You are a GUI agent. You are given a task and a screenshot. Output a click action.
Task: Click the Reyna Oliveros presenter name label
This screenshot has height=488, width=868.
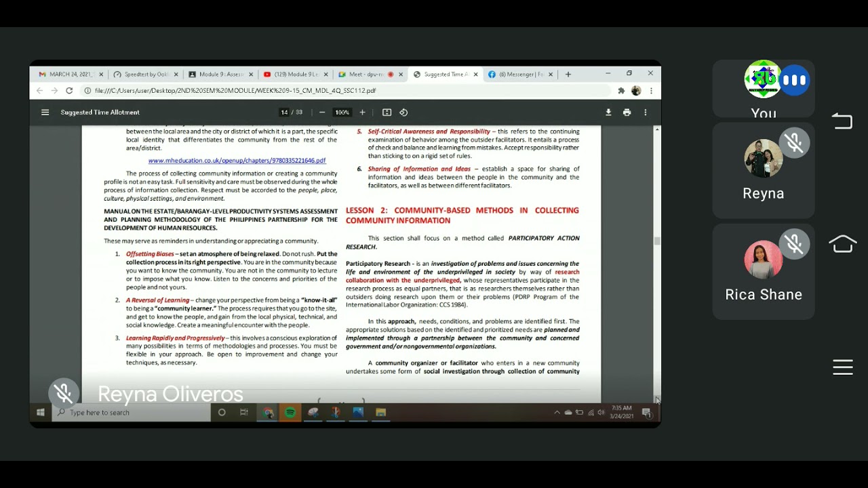click(x=170, y=394)
